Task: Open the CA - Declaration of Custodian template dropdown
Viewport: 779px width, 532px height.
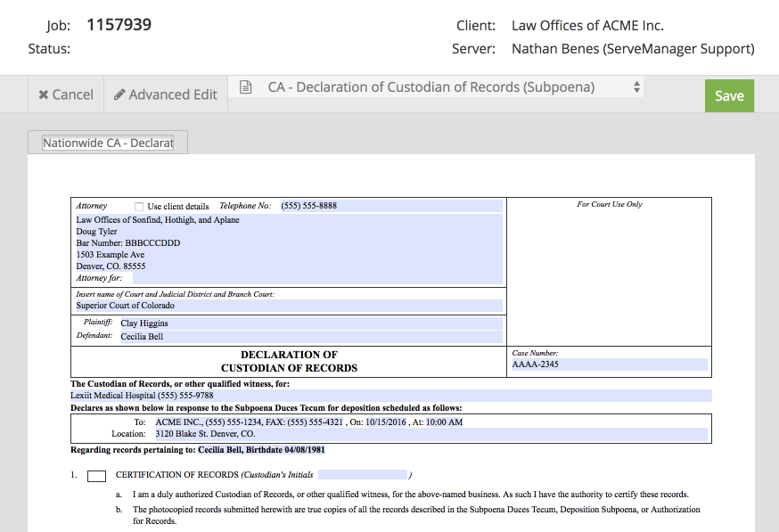Action: point(437,87)
